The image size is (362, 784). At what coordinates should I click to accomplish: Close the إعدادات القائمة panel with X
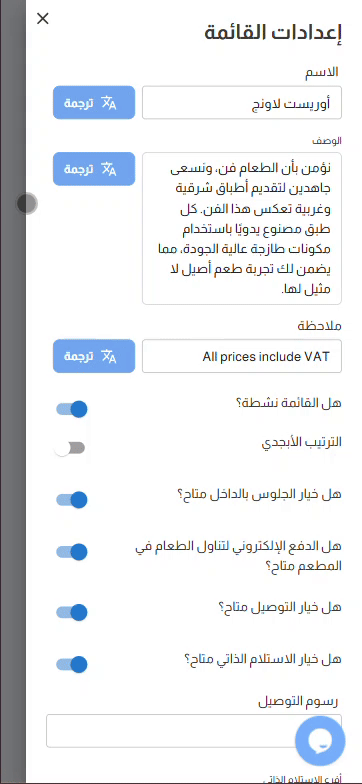(x=43, y=19)
